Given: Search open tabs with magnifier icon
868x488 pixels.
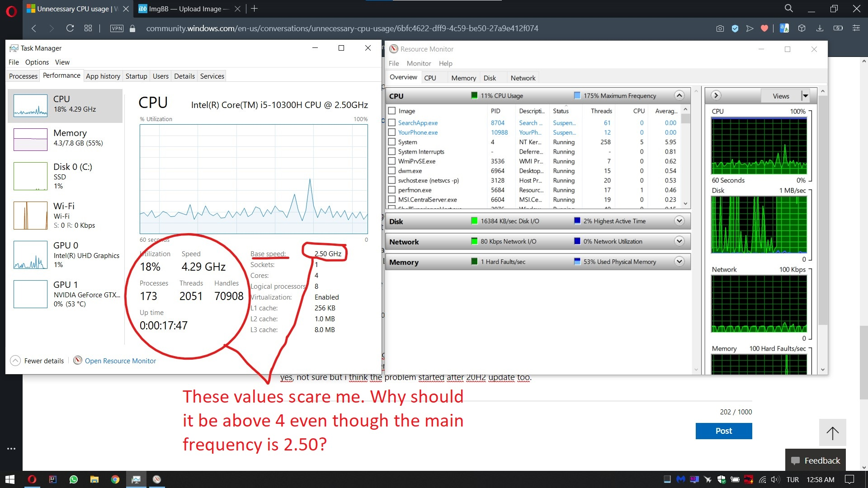Looking at the screenshot, I should 789,9.
